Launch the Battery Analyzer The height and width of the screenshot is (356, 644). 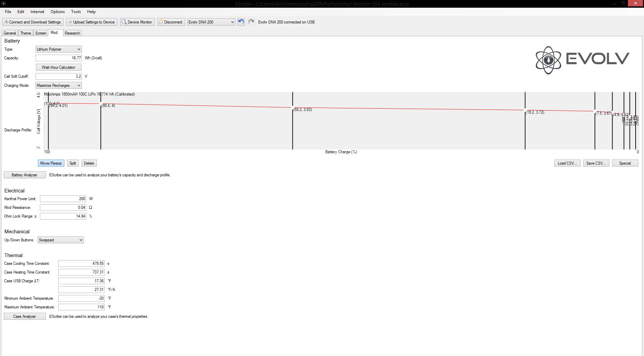click(x=24, y=175)
